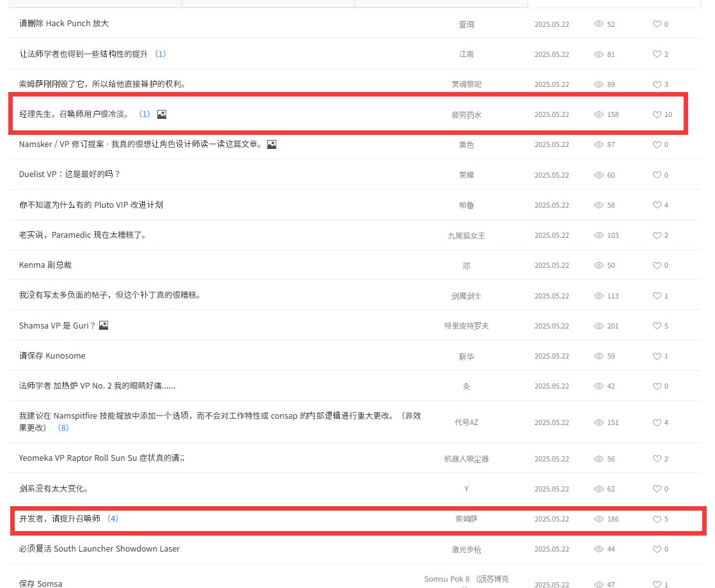Viewport: 715px width, 588px height.
Task: Open comments (1) on '让法师学者' post
Action: tap(161, 54)
